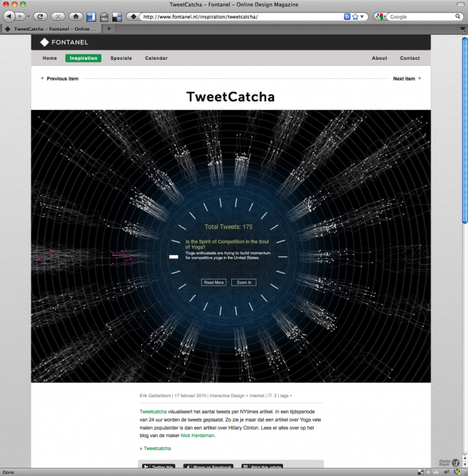Click the browser Forward arrow button
This screenshot has height=476, width=468.
[20, 16]
